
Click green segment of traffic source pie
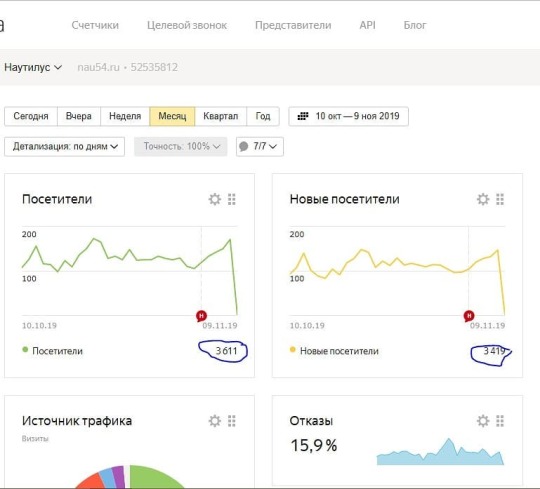coord(152,477)
